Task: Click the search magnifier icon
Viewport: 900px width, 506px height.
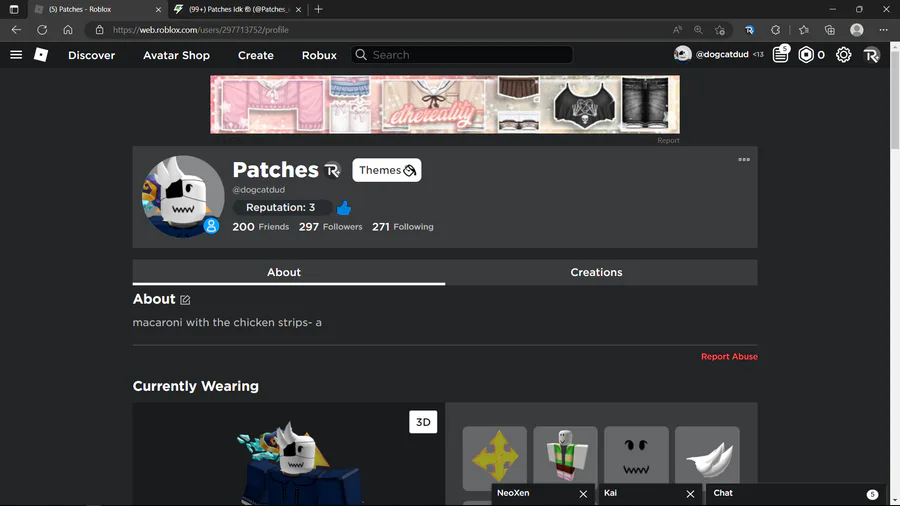Action: pyautogui.click(x=361, y=55)
